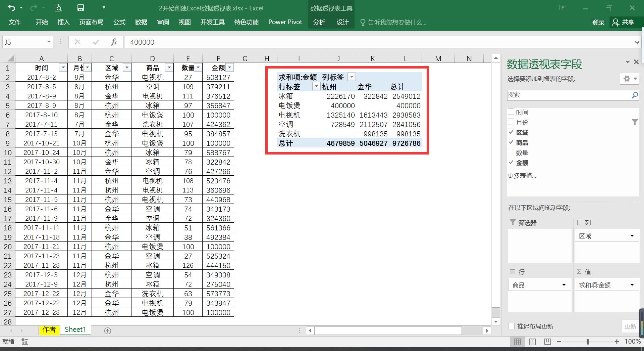Enable the 推迟布局更新 checkbox
644x351 pixels.
(511, 325)
